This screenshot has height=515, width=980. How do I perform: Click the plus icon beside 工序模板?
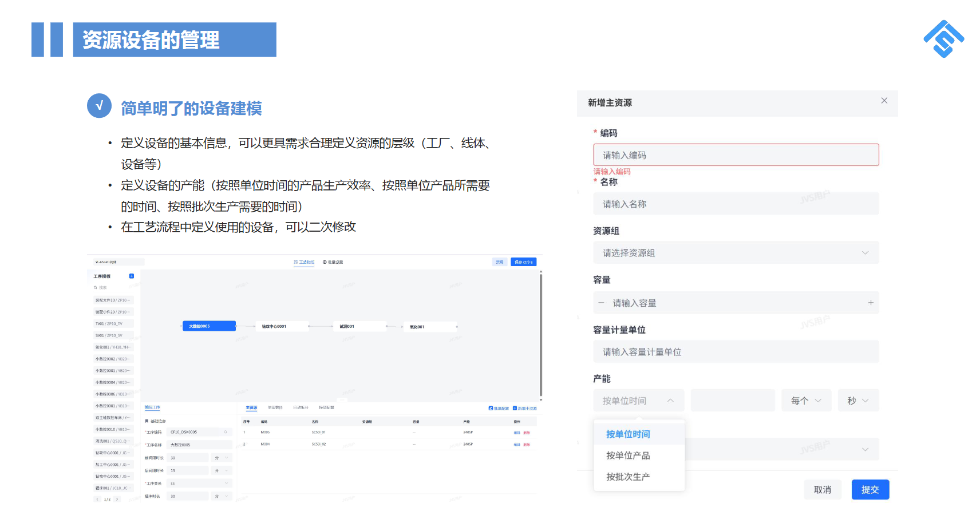(132, 276)
